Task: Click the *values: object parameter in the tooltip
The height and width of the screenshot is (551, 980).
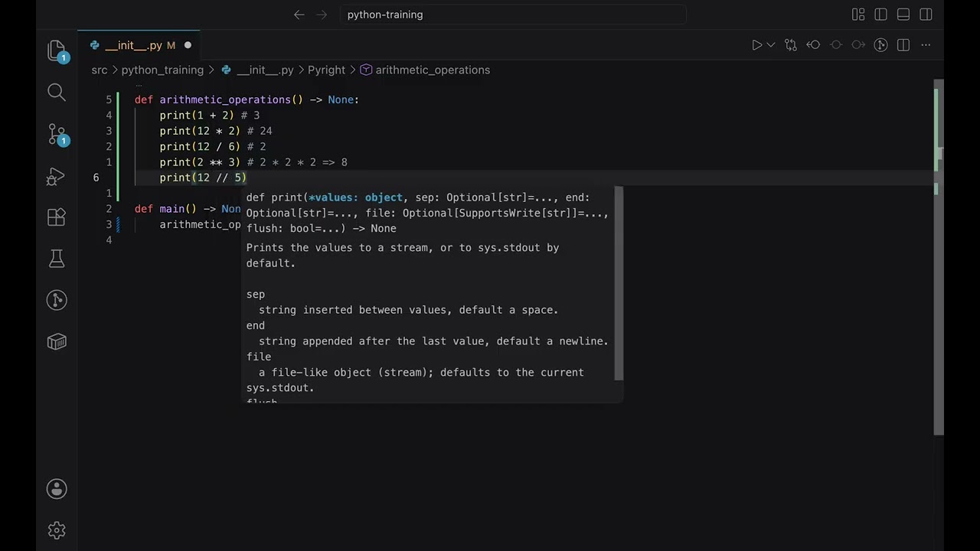Action: pos(355,197)
